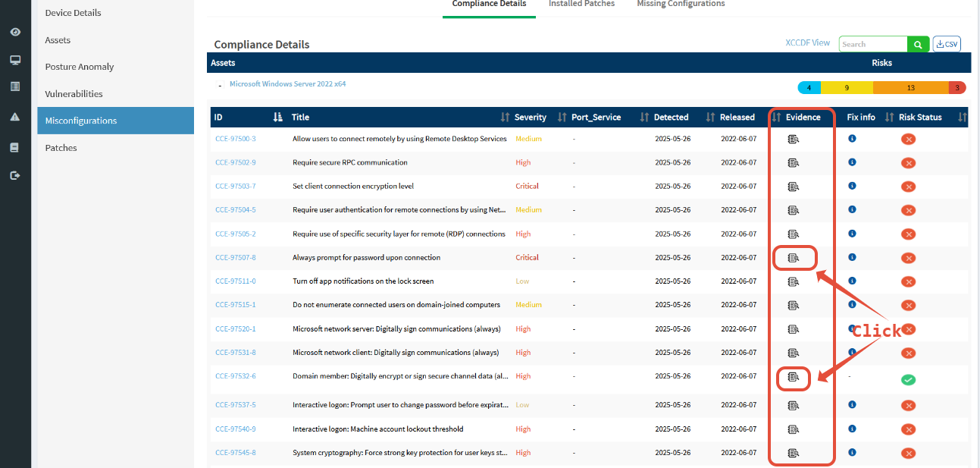Show fix info for CCE-97507-8

click(x=852, y=257)
